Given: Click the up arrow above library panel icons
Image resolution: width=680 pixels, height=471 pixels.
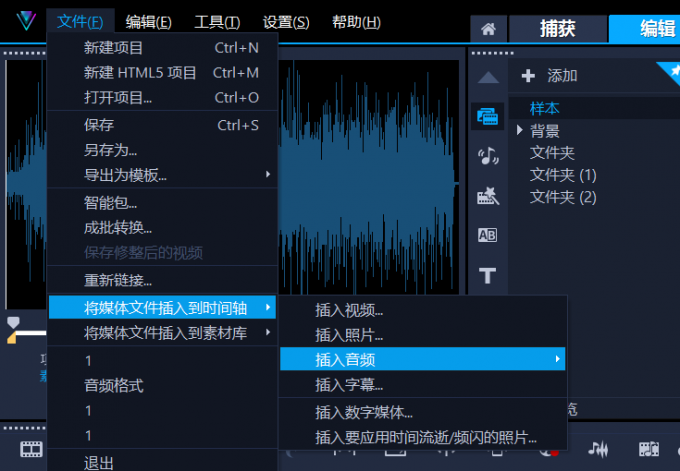Looking at the screenshot, I should [488, 77].
